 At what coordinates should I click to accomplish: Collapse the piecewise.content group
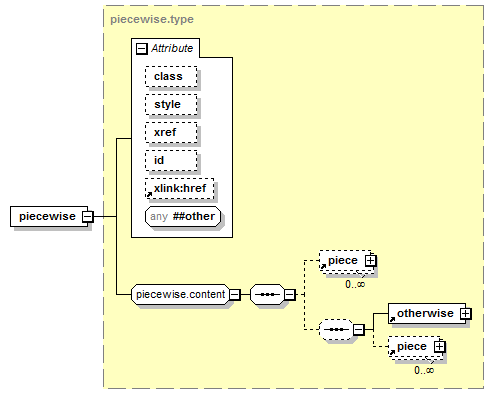(x=235, y=295)
